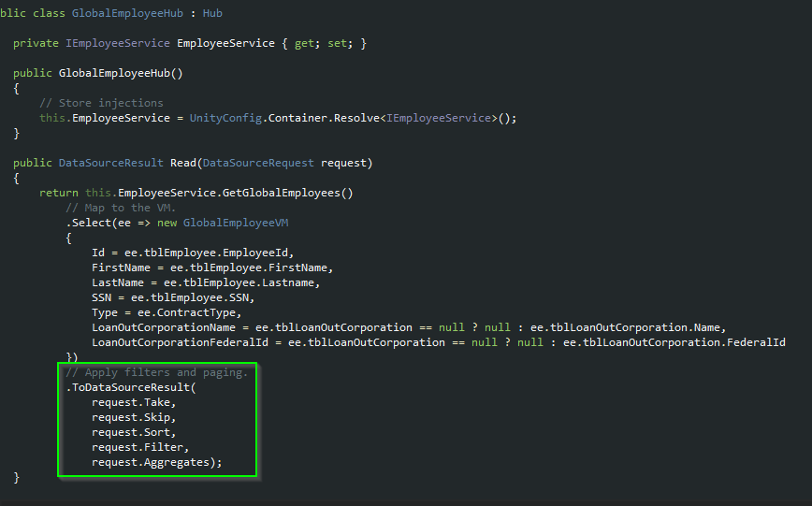812x506 pixels.
Task: Click the request.Skip argument
Action: [134, 417]
